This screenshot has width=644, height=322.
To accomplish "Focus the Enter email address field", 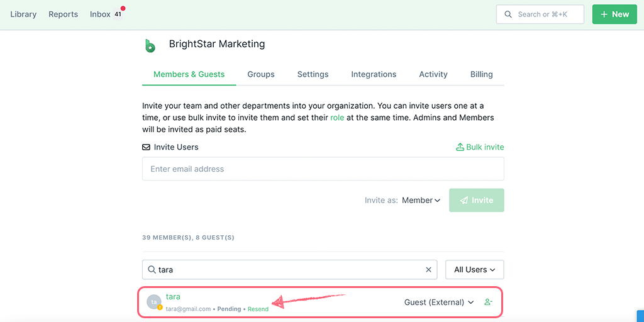I will (323, 169).
